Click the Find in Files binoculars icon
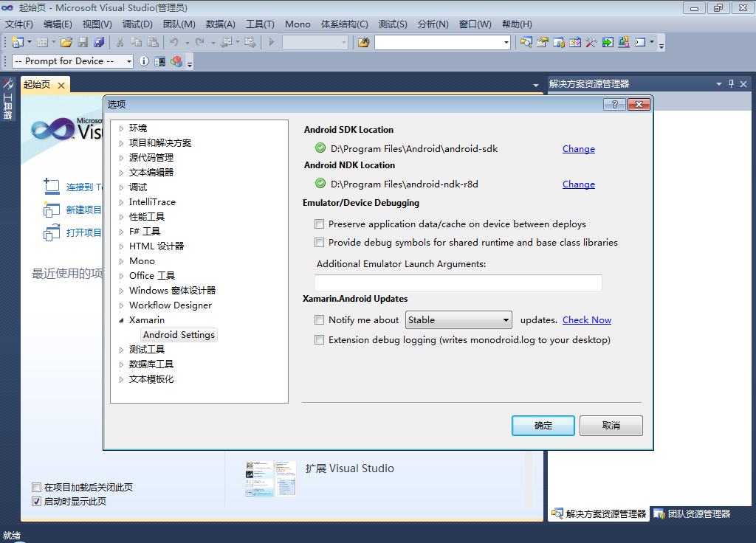 click(363, 42)
